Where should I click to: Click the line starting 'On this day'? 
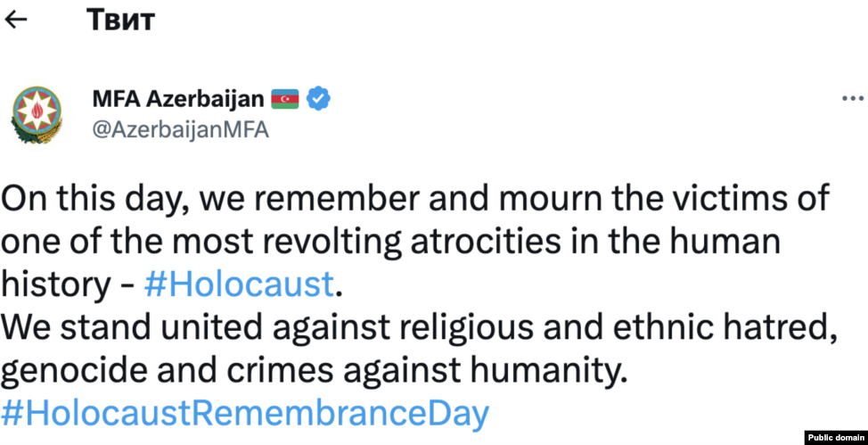tap(415, 200)
